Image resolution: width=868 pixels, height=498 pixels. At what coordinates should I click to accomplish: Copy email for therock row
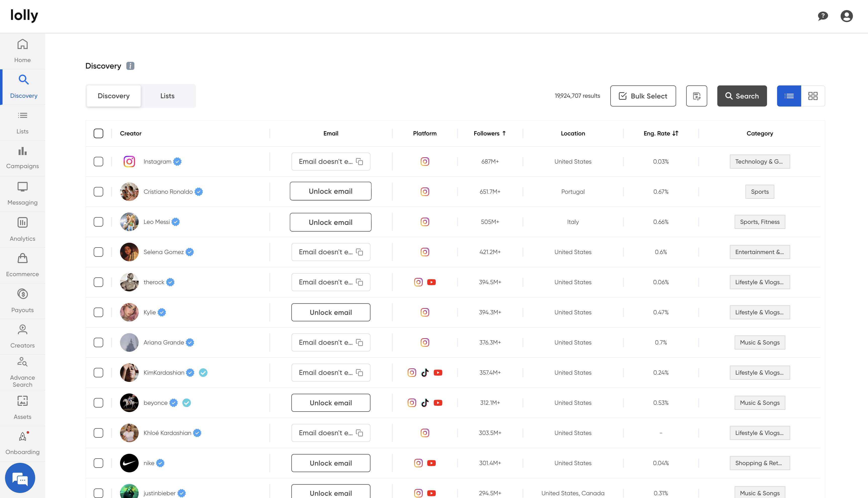coord(359,282)
